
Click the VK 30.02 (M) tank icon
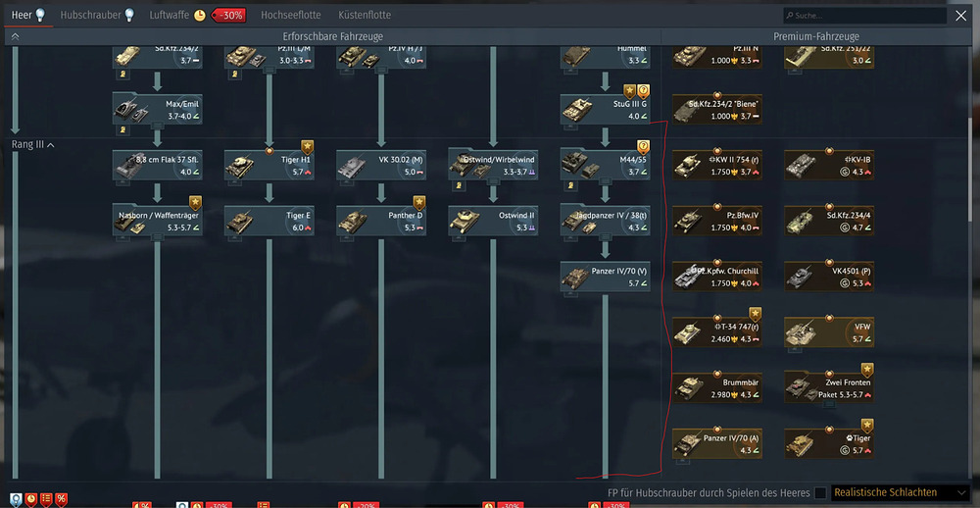353,167
